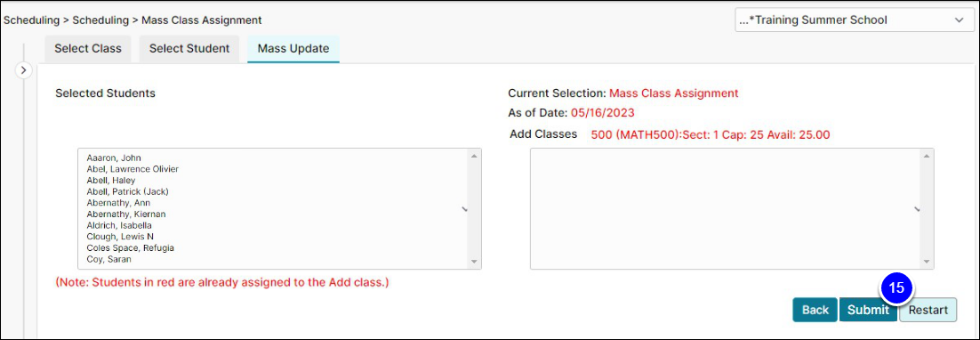Expand the collapsed side panel chevron
The height and width of the screenshot is (340, 980).
(23, 70)
